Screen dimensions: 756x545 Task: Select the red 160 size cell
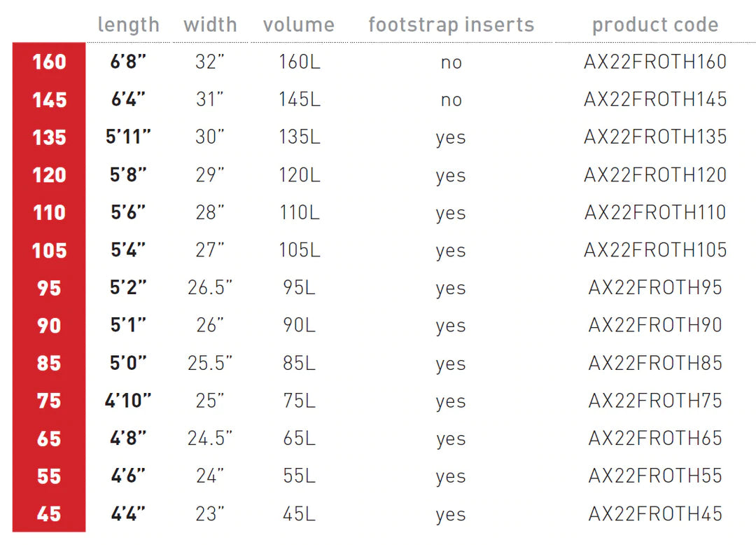click(x=49, y=62)
